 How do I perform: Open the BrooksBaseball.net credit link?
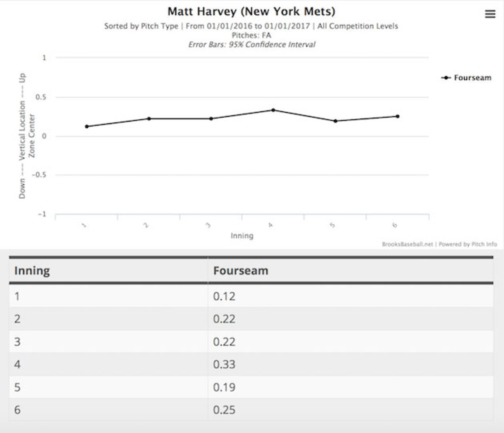coord(407,244)
